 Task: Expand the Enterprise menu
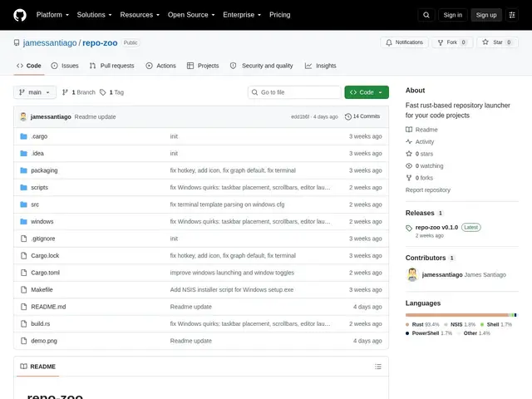[x=242, y=15]
